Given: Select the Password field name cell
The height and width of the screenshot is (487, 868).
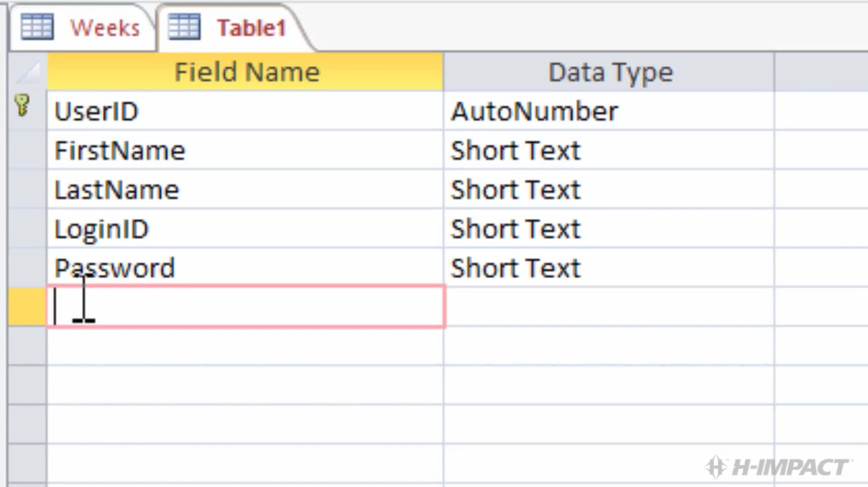Looking at the screenshot, I should click(x=246, y=268).
